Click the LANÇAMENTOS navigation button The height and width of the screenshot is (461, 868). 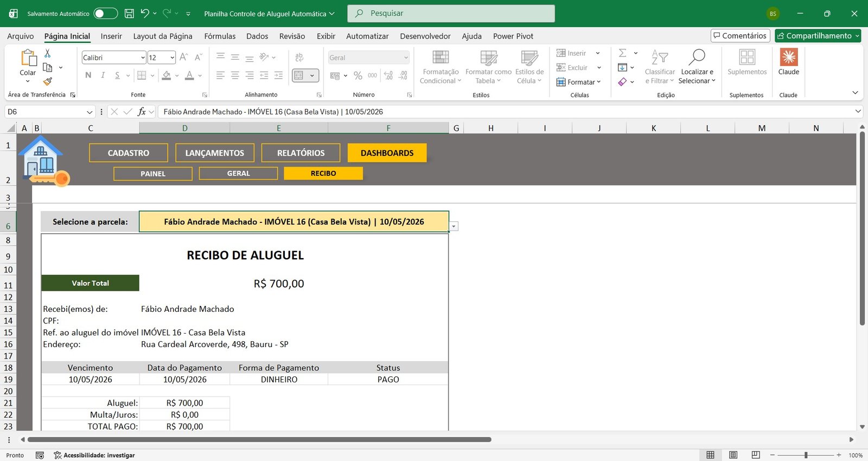tap(215, 153)
